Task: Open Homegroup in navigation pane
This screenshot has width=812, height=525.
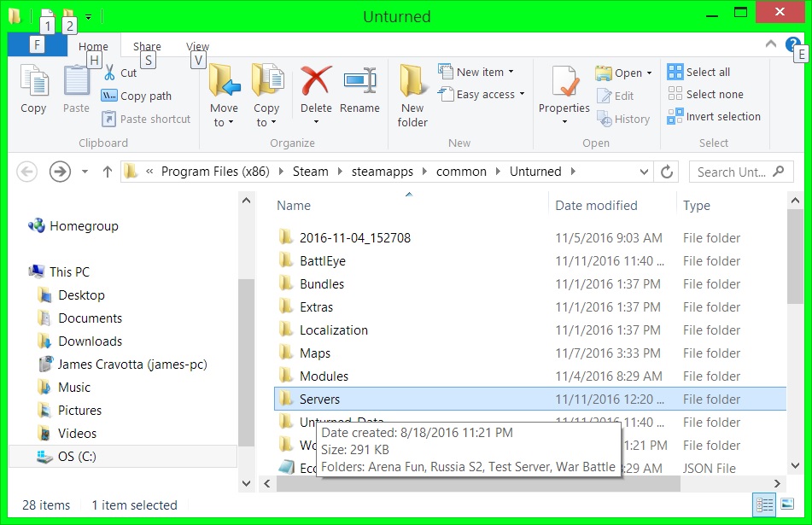Action: click(73, 226)
